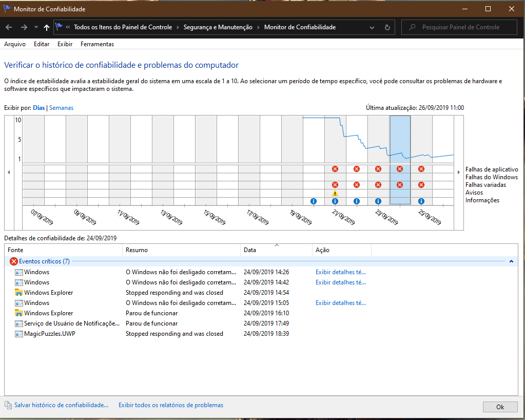Click the Resumo column header
525x420 pixels.
click(x=182, y=250)
